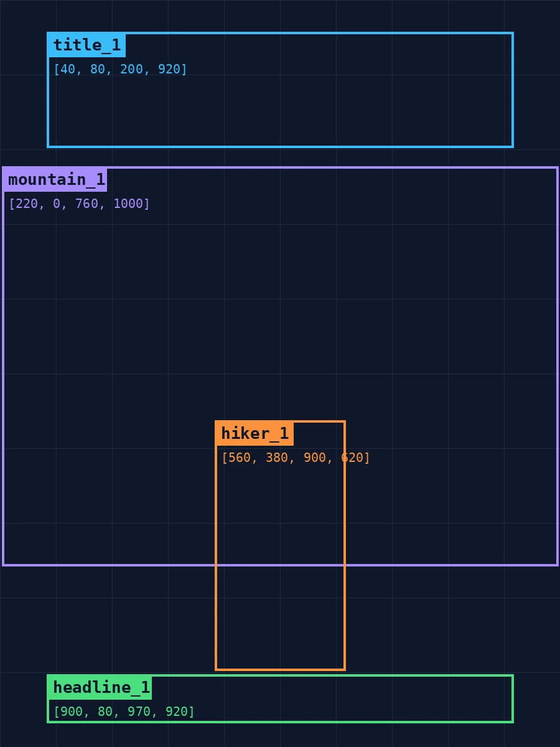Screen dimensions: 560x747
Task: Select coordinates text [900, 80, 970, 920]
Action: click(x=124, y=712)
